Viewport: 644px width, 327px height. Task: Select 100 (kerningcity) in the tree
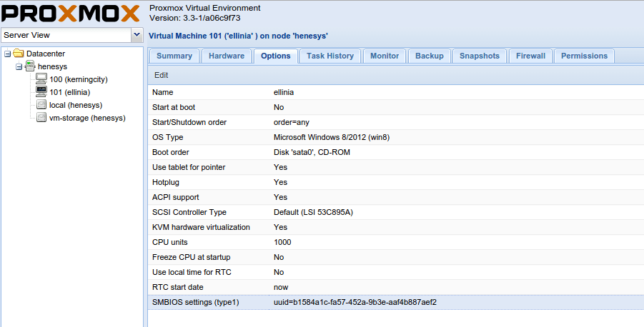pyautogui.click(x=80, y=79)
